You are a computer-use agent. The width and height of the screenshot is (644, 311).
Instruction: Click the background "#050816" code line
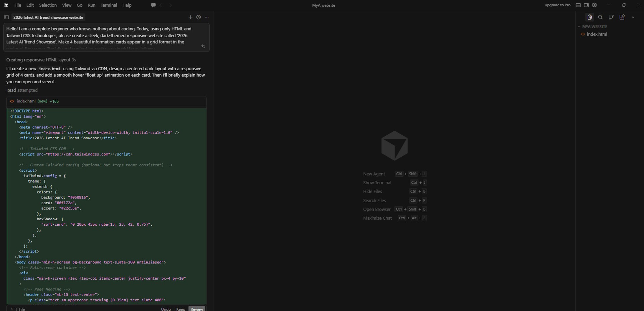tap(66, 197)
